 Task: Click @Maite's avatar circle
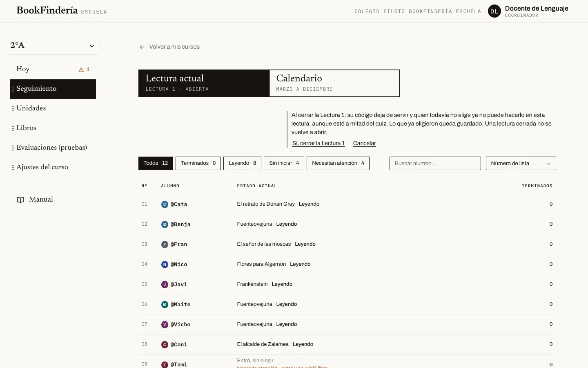click(165, 305)
